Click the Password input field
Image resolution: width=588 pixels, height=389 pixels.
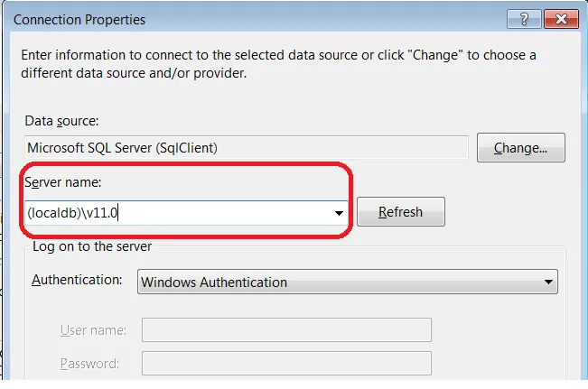286,364
